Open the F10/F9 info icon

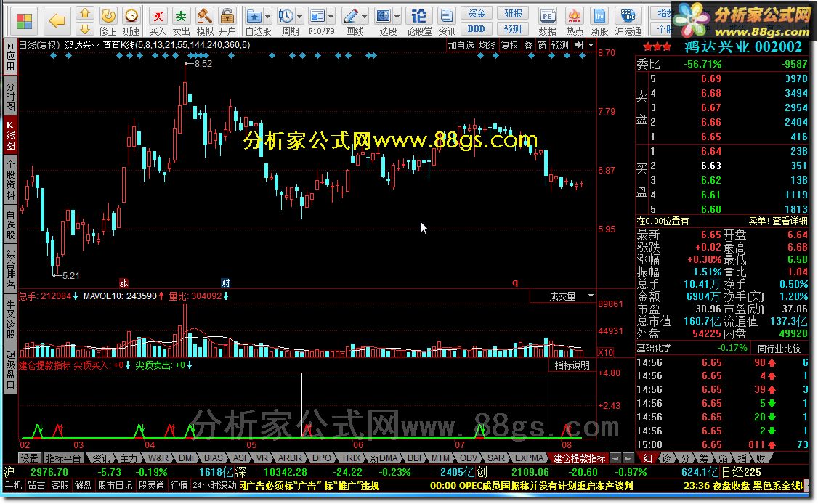(317, 16)
